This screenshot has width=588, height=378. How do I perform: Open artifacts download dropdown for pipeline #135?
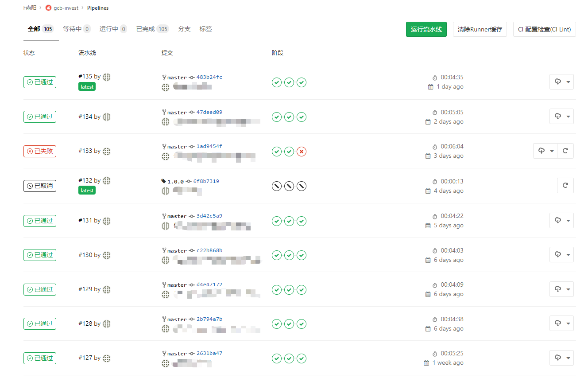(561, 82)
